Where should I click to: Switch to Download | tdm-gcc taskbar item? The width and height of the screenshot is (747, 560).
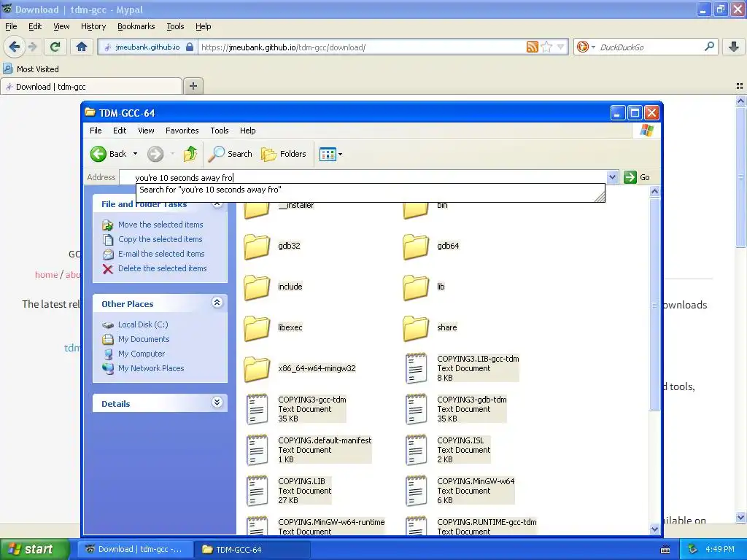(x=135, y=549)
